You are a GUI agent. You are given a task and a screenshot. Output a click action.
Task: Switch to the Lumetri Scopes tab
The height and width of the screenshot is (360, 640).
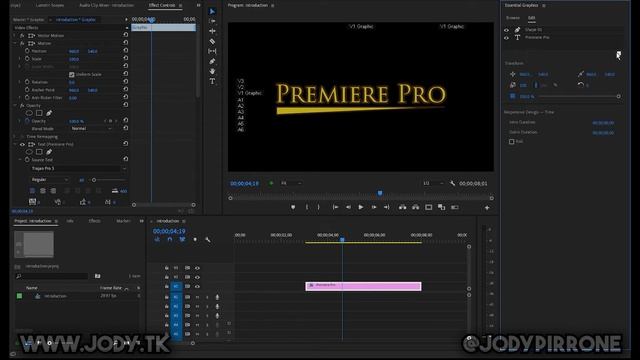(50, 5)
